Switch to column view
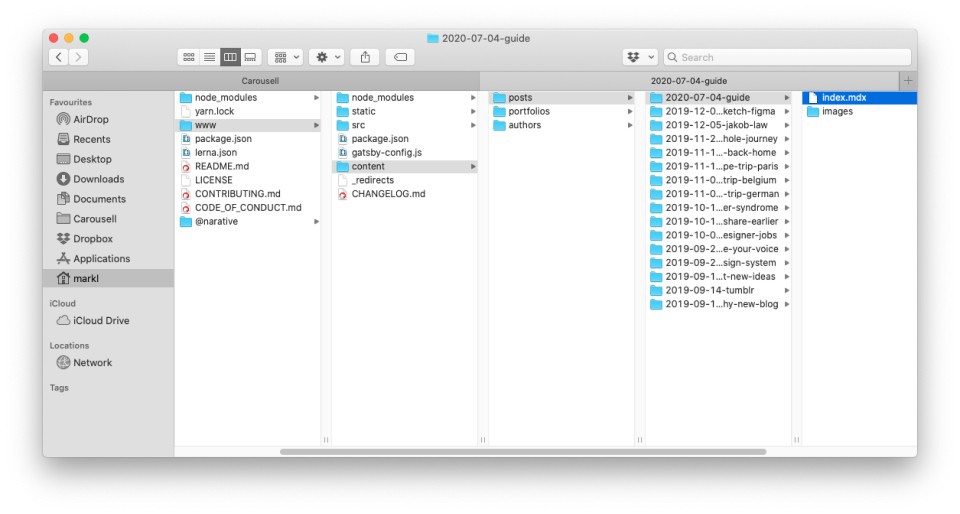Viewport: 960px width, 514px height. click(230, 57)
